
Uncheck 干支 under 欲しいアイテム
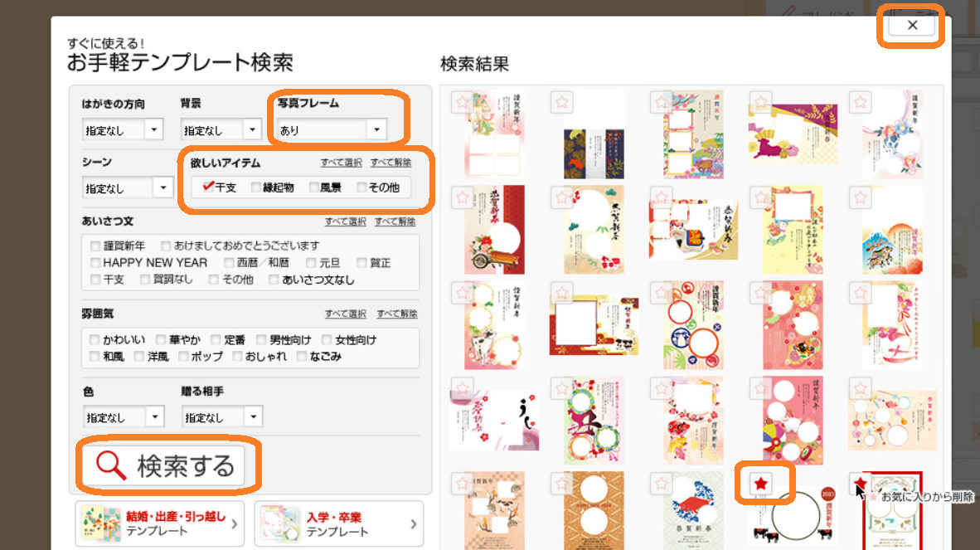click(208, 187)
